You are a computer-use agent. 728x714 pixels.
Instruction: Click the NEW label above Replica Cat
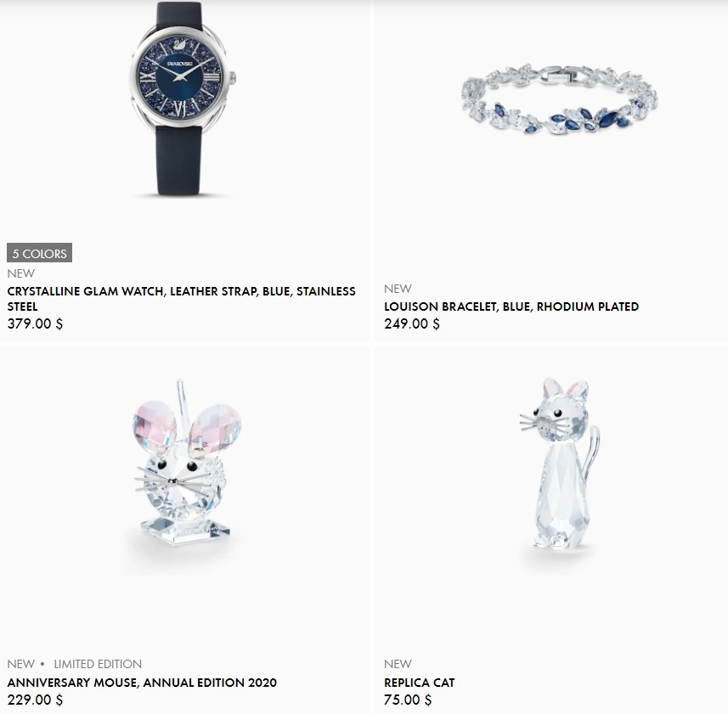pyautogui.click(x=398, y=664)
